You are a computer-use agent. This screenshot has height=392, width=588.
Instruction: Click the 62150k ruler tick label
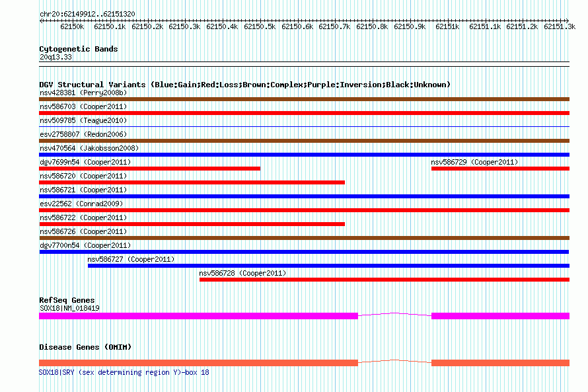[x=72, y=27]
